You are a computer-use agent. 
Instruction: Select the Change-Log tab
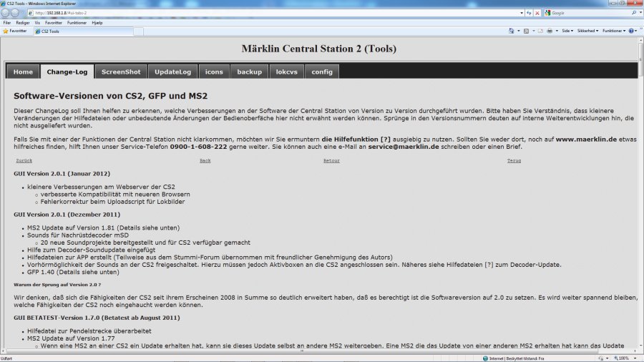(x=67, y=72)
